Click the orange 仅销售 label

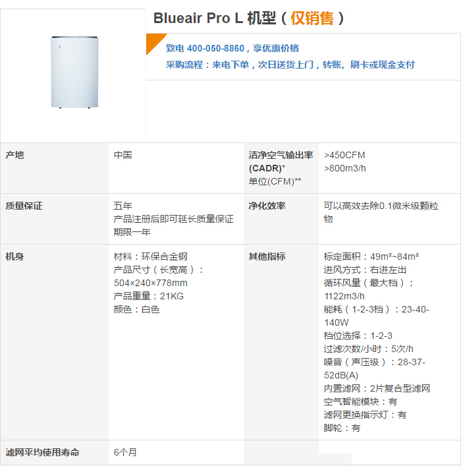(312, 18)
